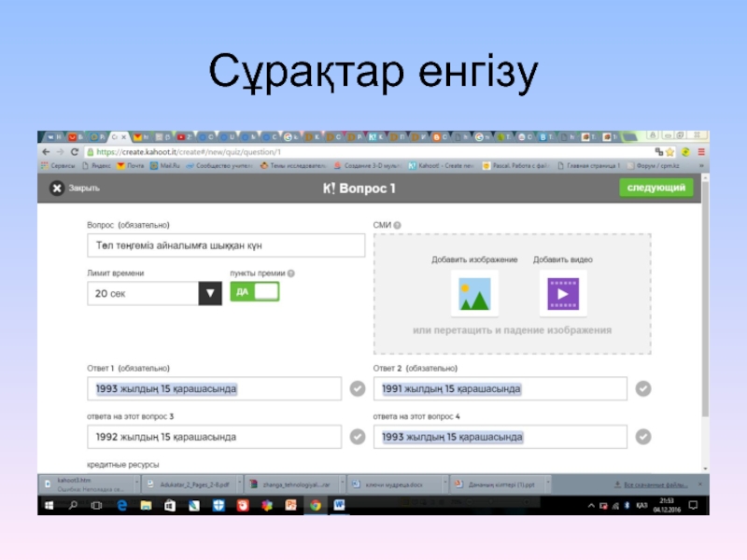Close the active Kahoot tab

click(x=124, y=137)
